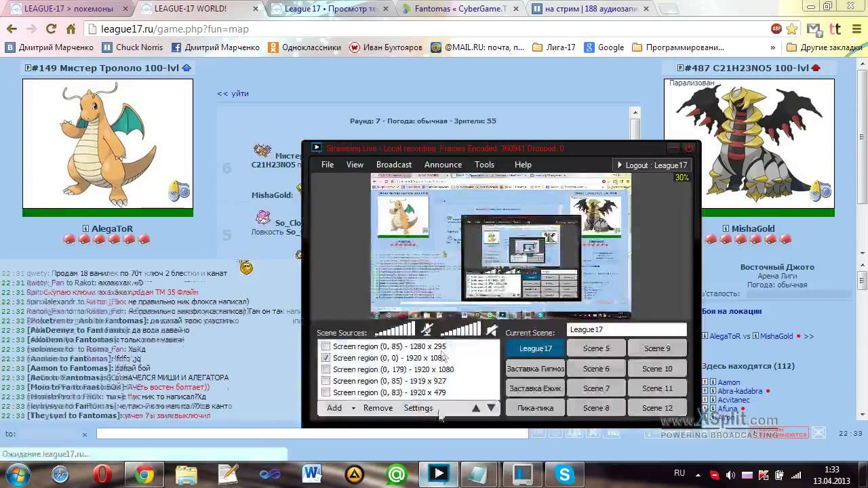This screenshot has height=488, width=868.
Task: Open Google Chrome from the taskbar
Action: 144,474
